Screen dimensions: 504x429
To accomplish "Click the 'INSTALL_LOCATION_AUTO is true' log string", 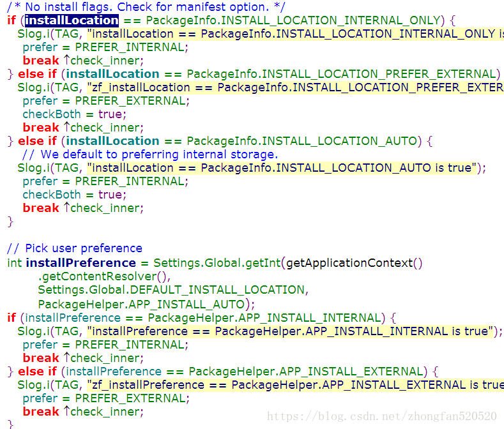I will [x=282, y=168].
